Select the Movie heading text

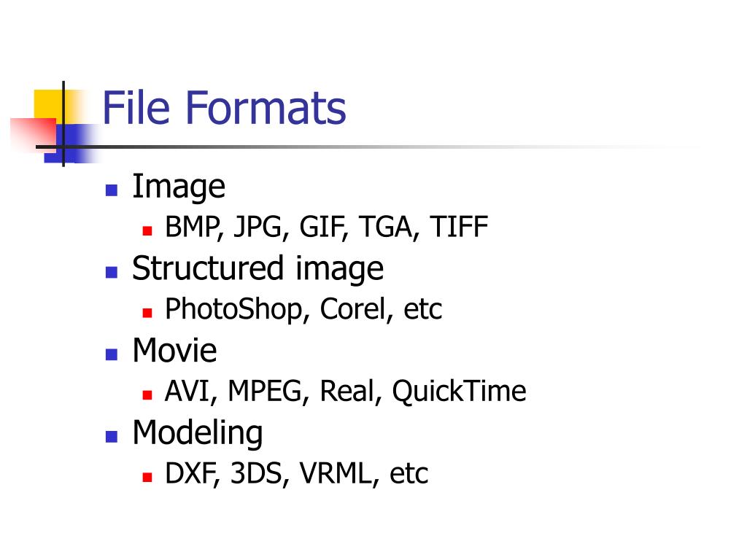174,351
